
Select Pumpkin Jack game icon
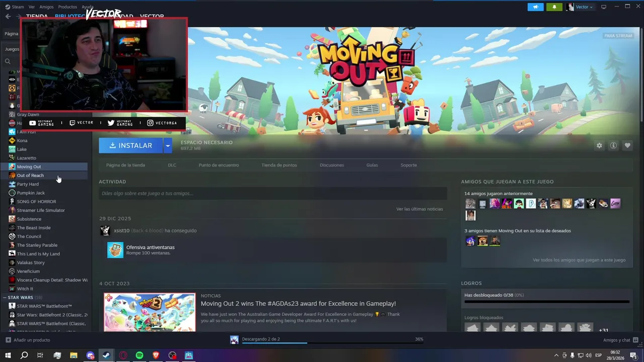click(x=12, y=193)
